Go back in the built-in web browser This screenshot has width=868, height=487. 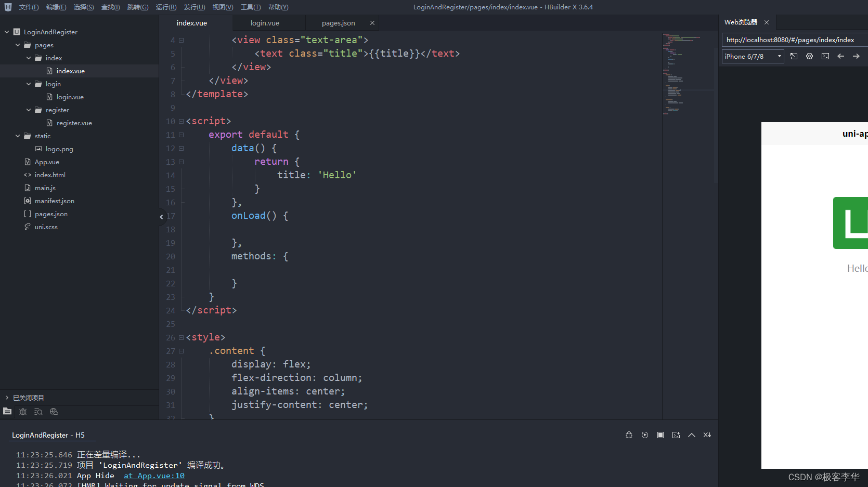(840, 56)
